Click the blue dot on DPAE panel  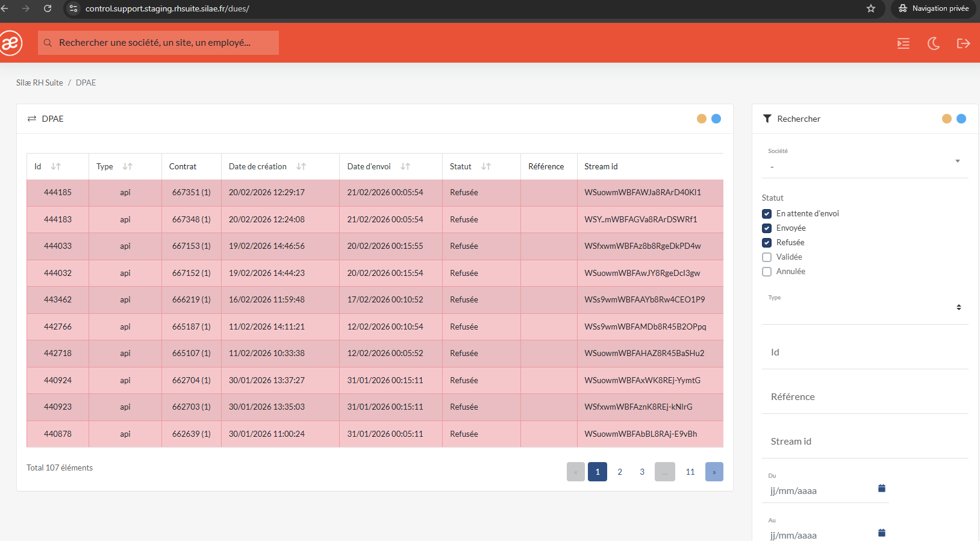click(716, 119)
